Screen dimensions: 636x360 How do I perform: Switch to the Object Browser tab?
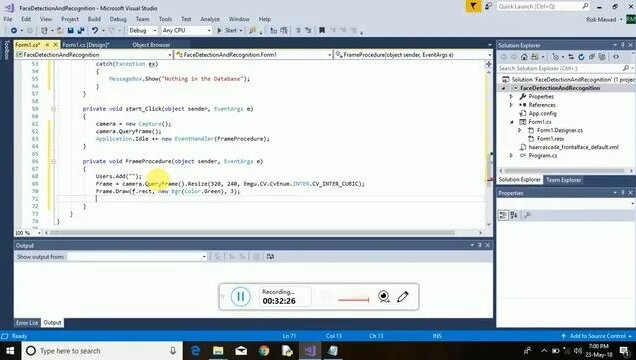(151, 45)
